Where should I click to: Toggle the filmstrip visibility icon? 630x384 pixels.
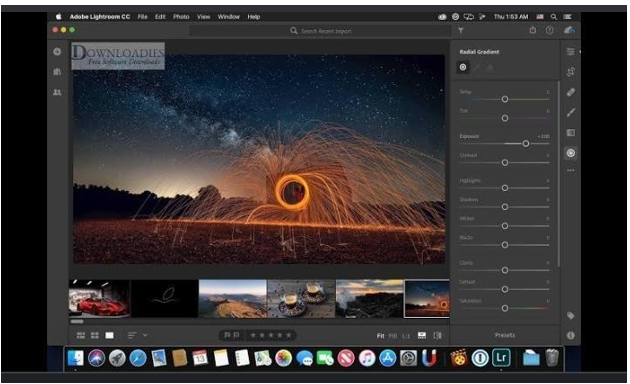click(x=421, y=335)
